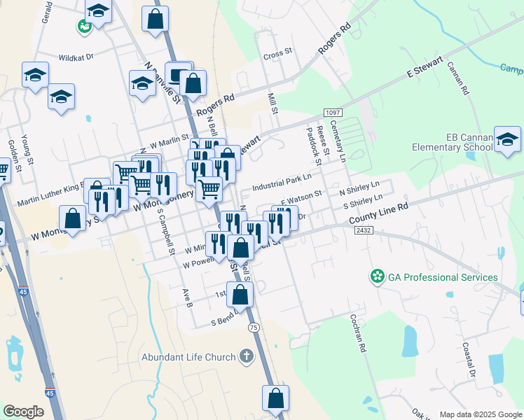Click the graduation cap marker above Young St

click(61, 99)
